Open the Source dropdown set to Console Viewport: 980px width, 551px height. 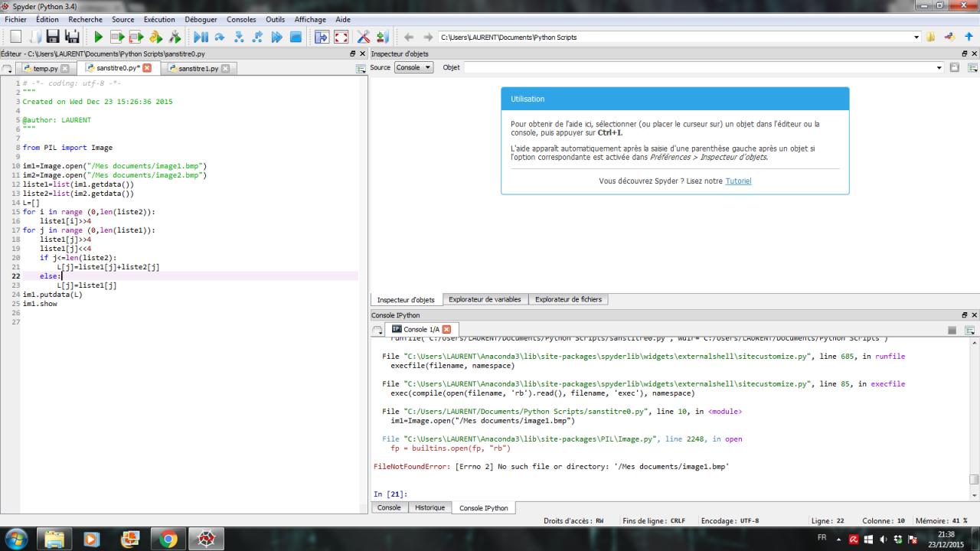click(413, 67)
